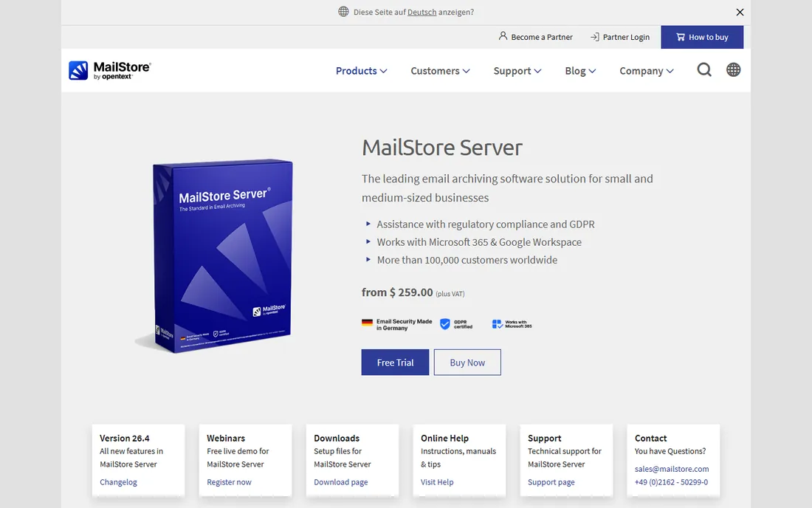Click the Webinars card title
Image resolution: width=812 pixels, height=508 pixels.
[x=226, y=438]
